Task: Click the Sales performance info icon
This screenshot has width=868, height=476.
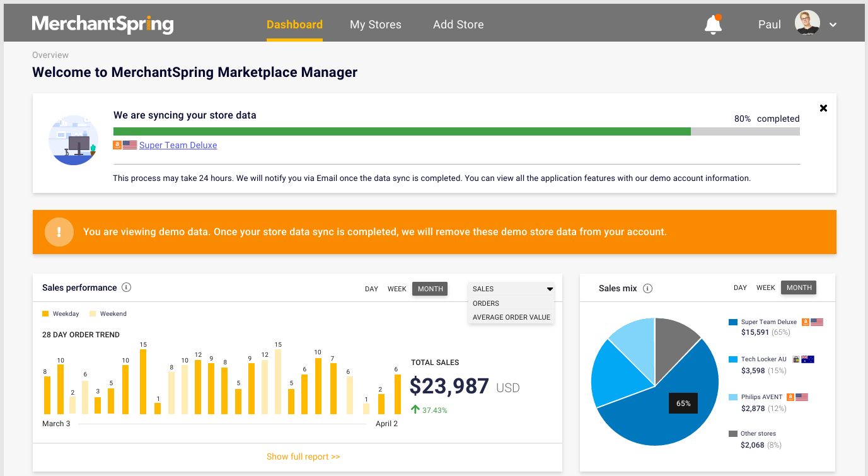Action: pos(126,287)
